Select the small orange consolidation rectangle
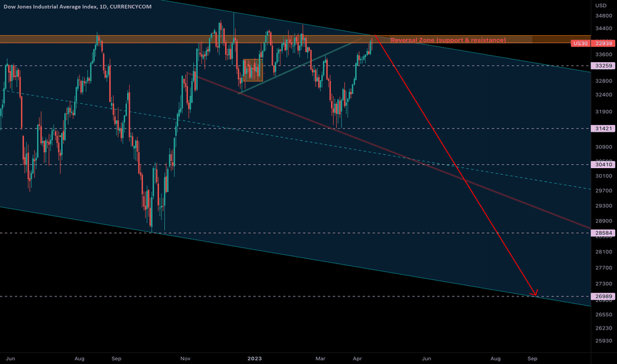 tap(253, 70)
